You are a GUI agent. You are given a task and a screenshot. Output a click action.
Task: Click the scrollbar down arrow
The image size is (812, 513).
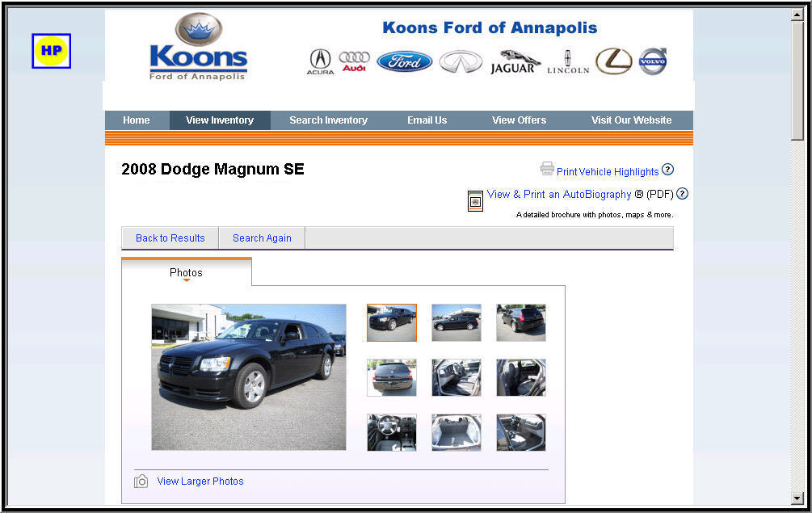point(797,498)
